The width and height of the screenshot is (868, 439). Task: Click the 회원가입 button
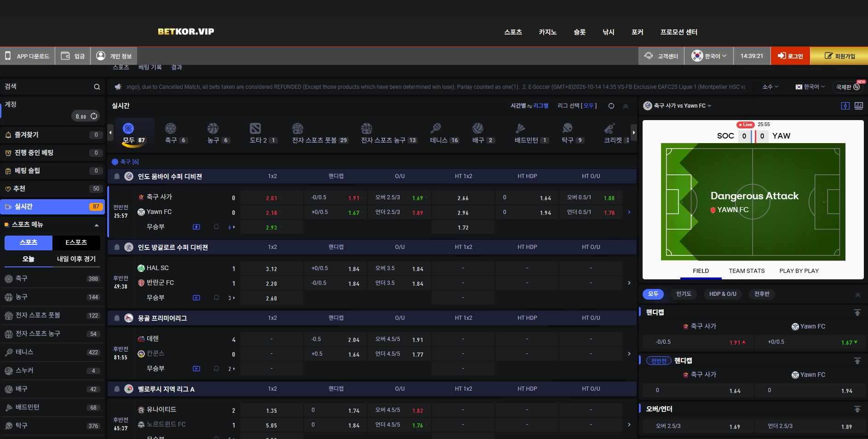coord(839,56)
